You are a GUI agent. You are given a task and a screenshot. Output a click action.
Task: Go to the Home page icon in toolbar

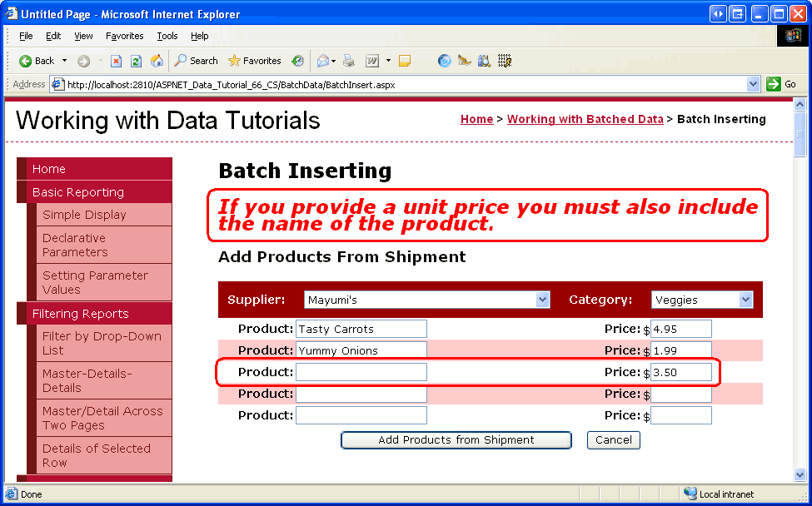click(x=156, y=61)
